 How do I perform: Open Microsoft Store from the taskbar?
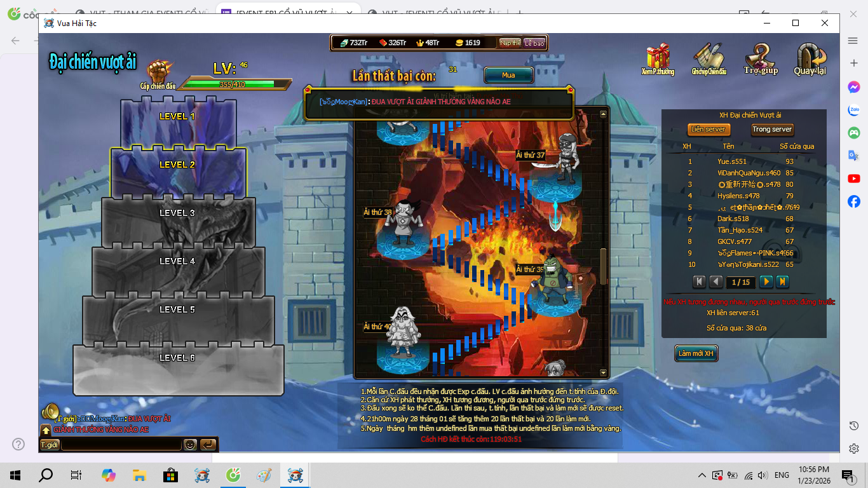(x=170, y=475)
